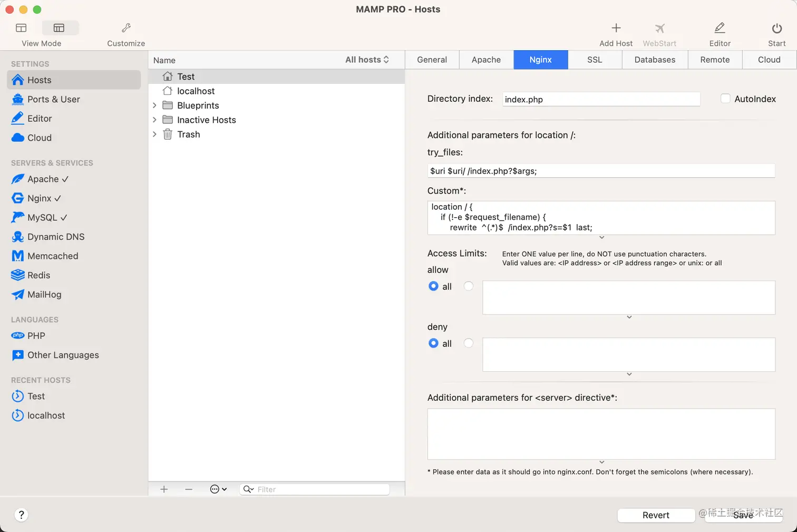Open Other Languages settings
Viewport: 797px width, 532px height.
74,355
